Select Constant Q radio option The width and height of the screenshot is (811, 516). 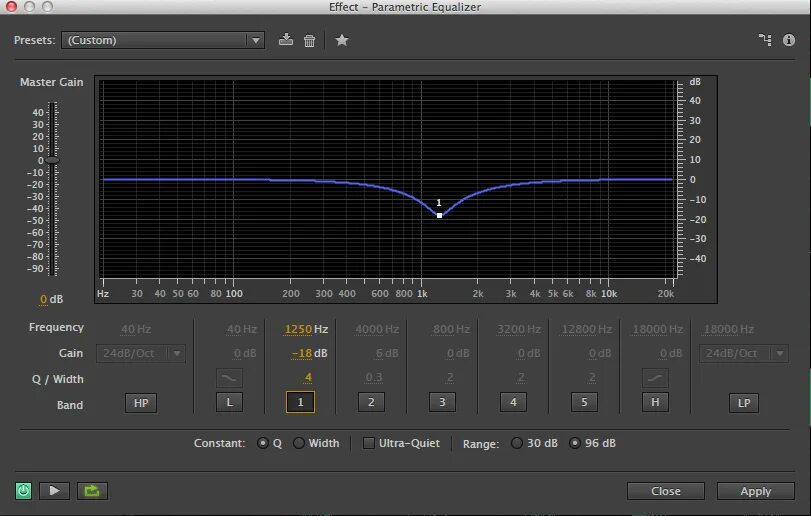pyautogui.click(x=263, y=443)
